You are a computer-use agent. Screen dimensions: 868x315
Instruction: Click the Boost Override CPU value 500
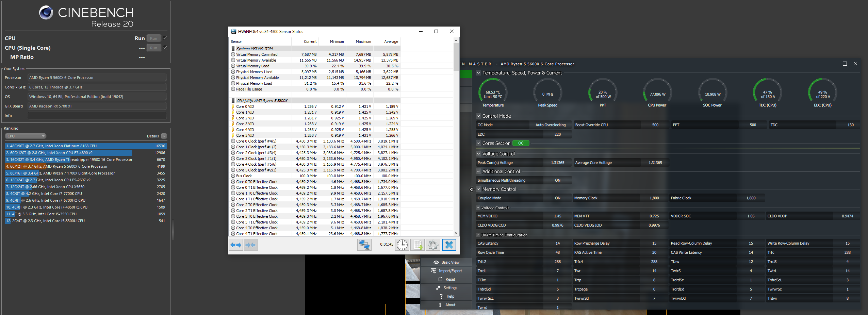click(655, 125)
